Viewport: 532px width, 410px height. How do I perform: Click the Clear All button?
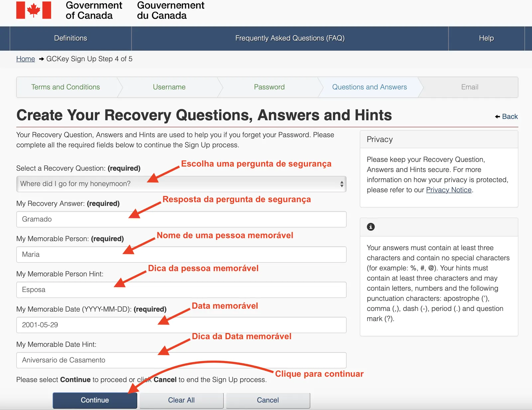click(x=181, y=400)
